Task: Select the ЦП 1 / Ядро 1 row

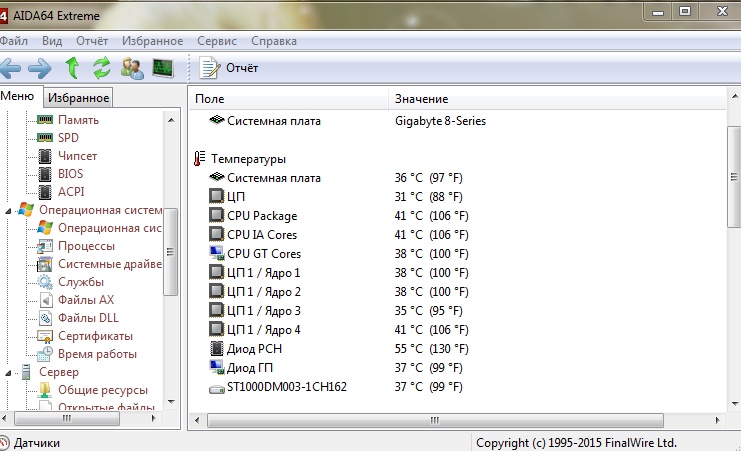Action: point(457,272)
